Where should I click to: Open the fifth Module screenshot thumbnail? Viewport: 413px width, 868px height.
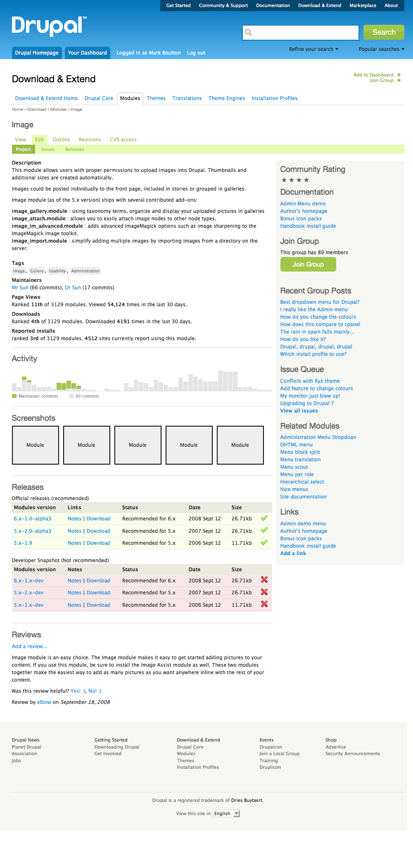(x=240, y=445)
